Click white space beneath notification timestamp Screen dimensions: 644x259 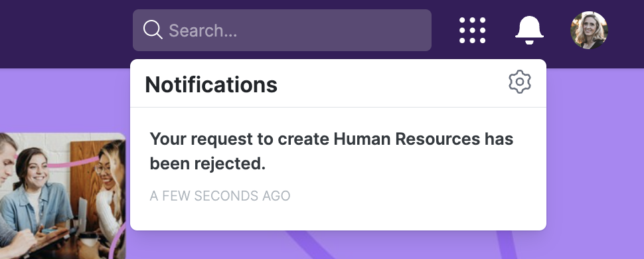[338, 216]
